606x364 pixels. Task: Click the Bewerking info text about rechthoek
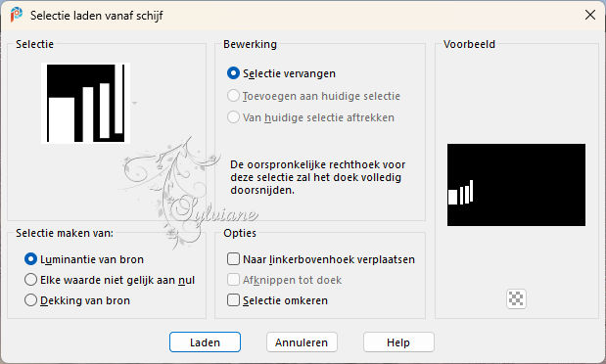point(318,177)
